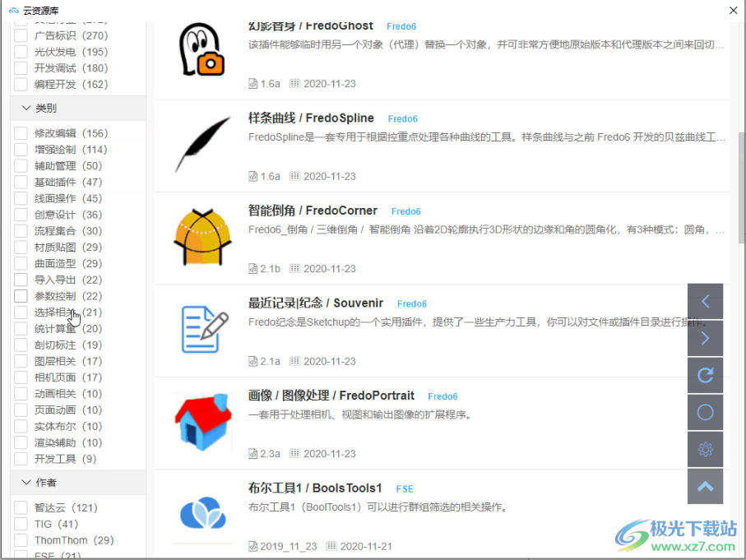Select the 选择相关 (21) category label
Screen dimensions: 746x560
(68, 312)
